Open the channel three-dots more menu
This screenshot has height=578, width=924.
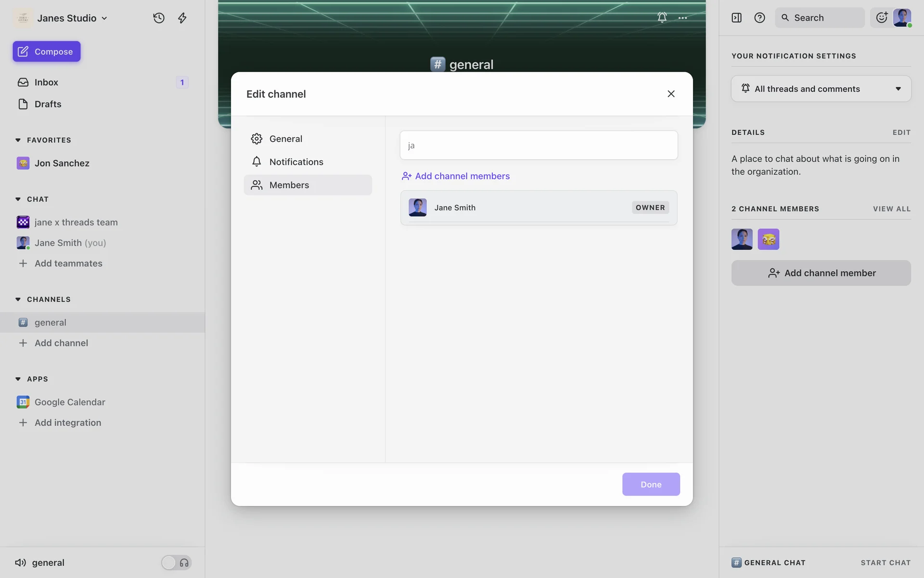pos(682,18)
